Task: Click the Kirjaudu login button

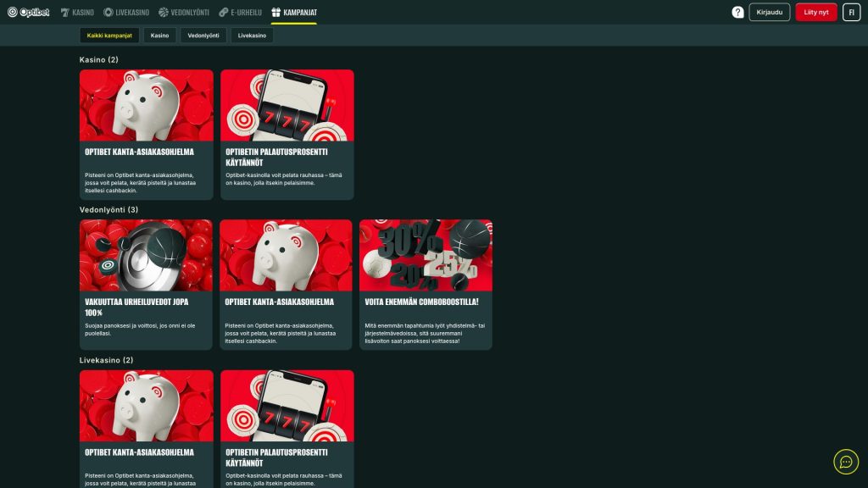Action: (770, 12)
